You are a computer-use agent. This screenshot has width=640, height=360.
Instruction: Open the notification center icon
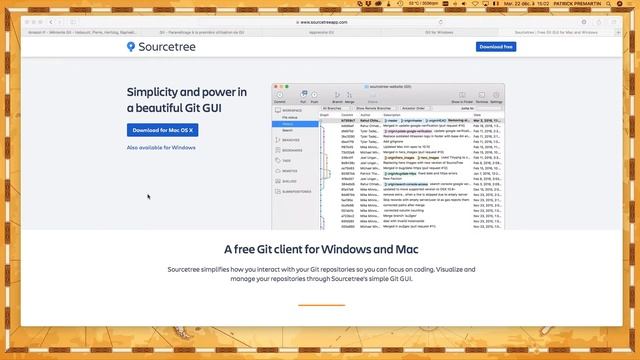pos(630,4)
